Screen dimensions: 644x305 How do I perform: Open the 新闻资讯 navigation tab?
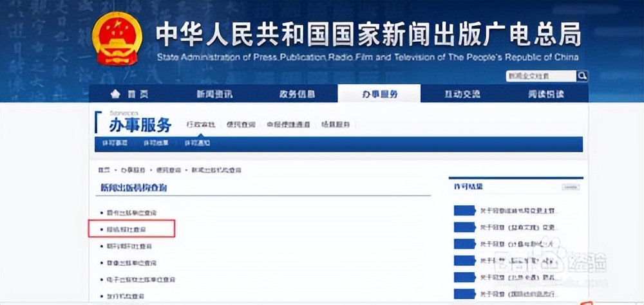(x=214, y=94)
